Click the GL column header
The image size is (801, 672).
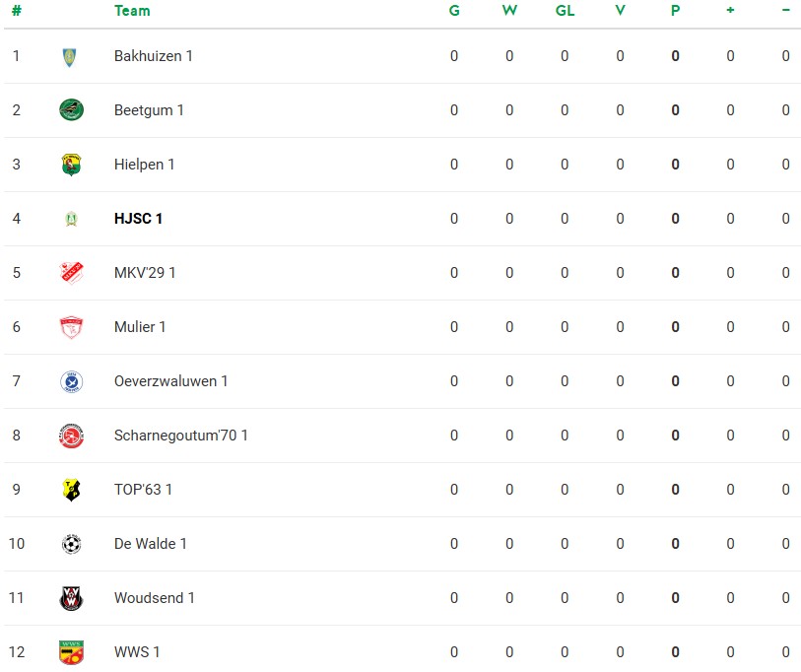tap(565, 11)
